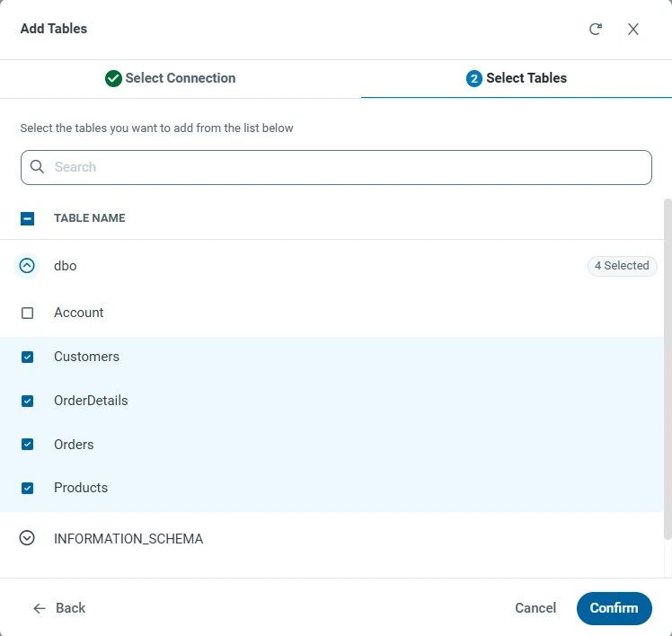This screenshot has height=636, width=672.
Task: Click the green checkmark step icon
Action: pyautogui.click(x=113, y=78)
